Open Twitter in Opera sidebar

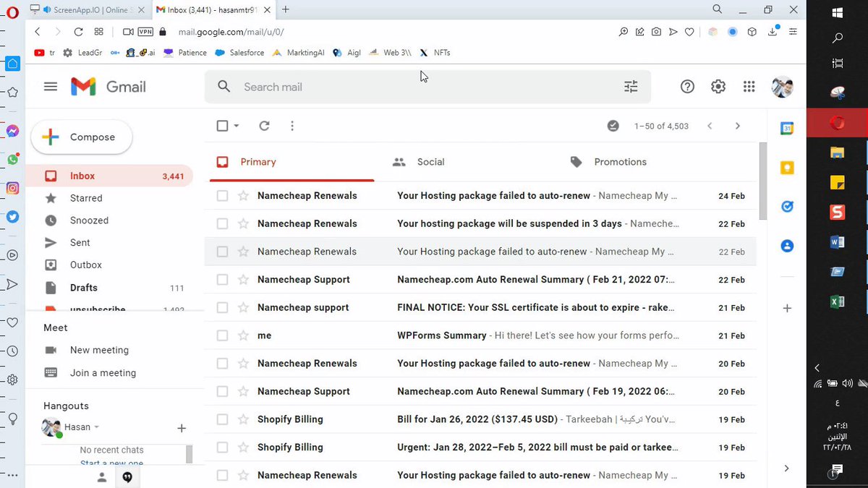click(x=12, y=216)
